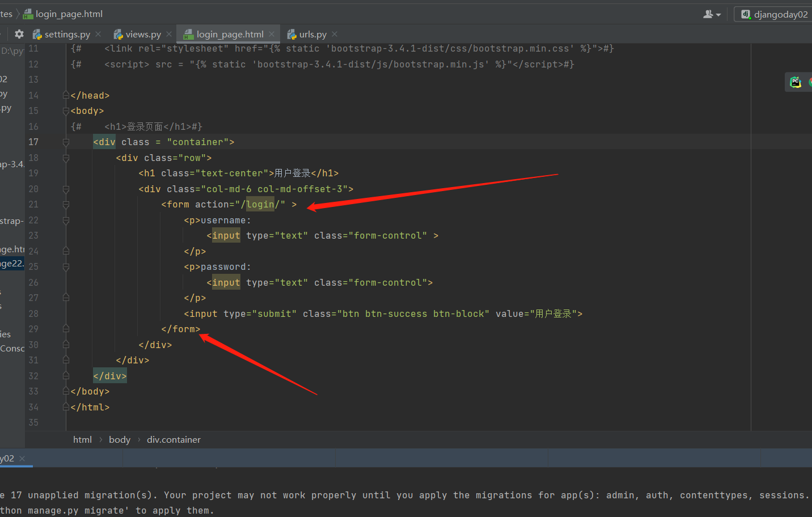The width and height of the screenshot is (812, 517).
Task: Click the highlighted closing </div> on line 32
Action: click(x=110, y=376)
